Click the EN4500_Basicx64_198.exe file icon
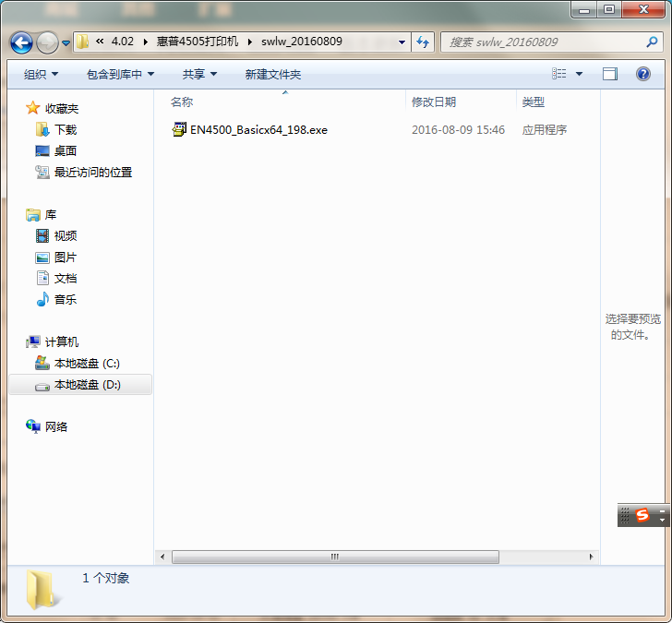 (179, 129)
